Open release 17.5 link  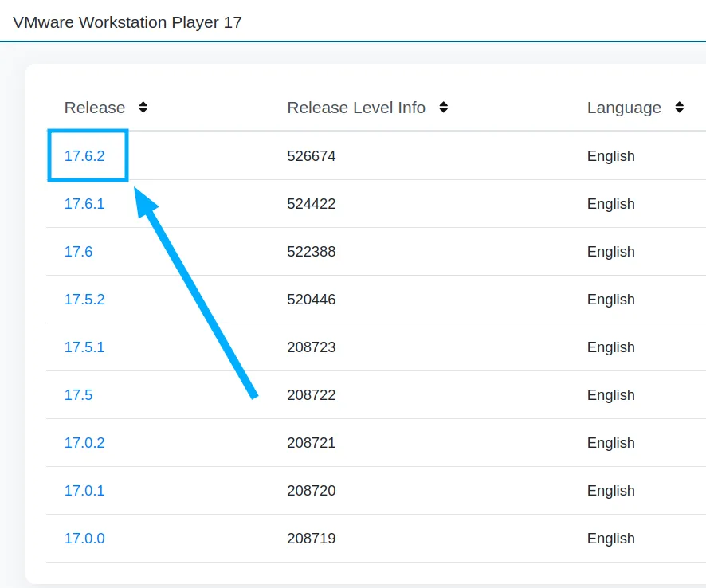[78, 395]
